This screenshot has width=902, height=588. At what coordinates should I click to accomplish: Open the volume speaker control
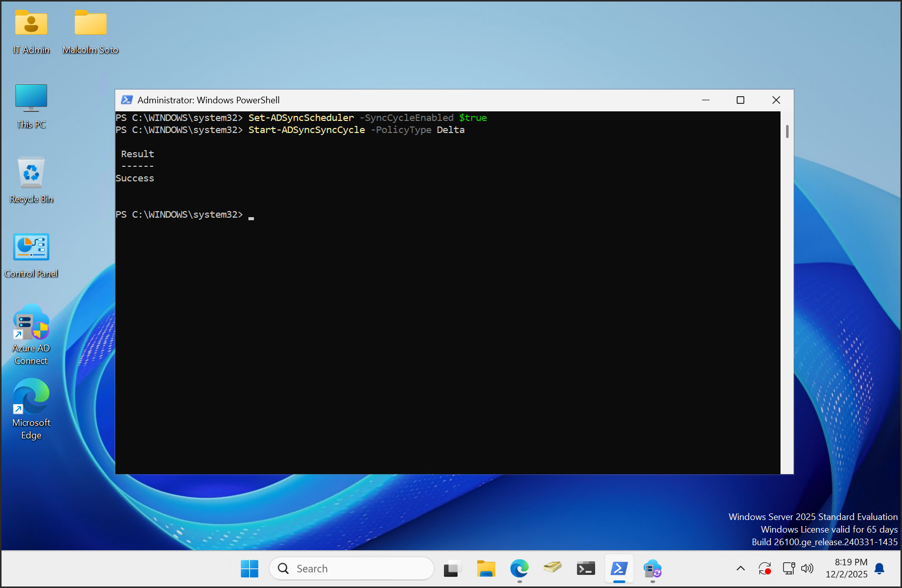[807, 569]
